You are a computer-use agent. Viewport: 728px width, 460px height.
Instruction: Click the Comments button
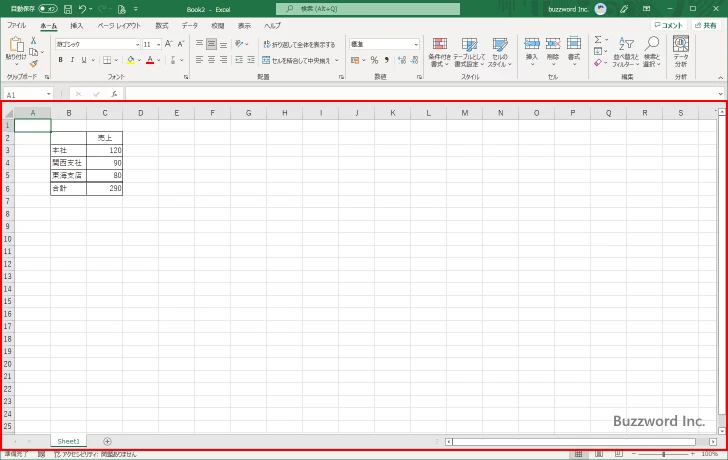[669, 26]
